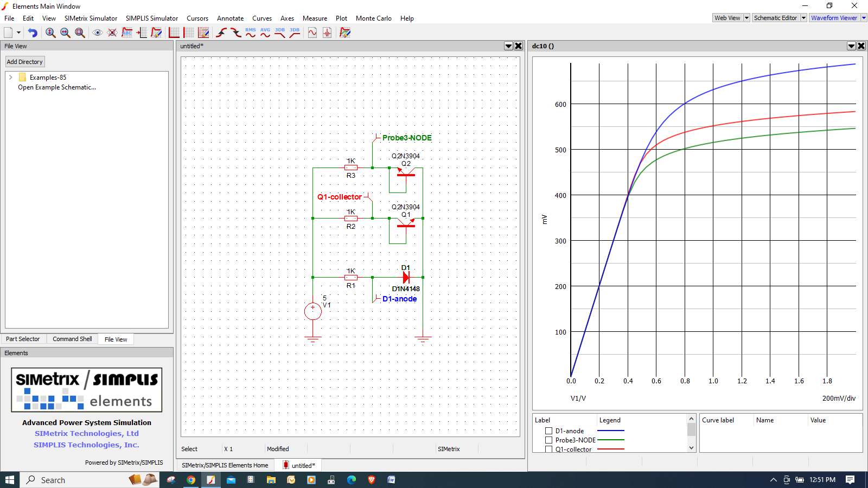This screenshot has height=488, width=868.
Task: Open the SIMetrix Technologies, Ltd link
Action: pyautogui.click(x=87, y=433)
